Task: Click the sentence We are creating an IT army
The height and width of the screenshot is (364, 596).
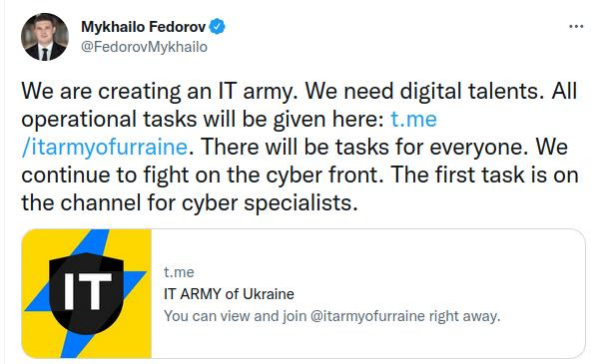Action: tap(160, 91)
